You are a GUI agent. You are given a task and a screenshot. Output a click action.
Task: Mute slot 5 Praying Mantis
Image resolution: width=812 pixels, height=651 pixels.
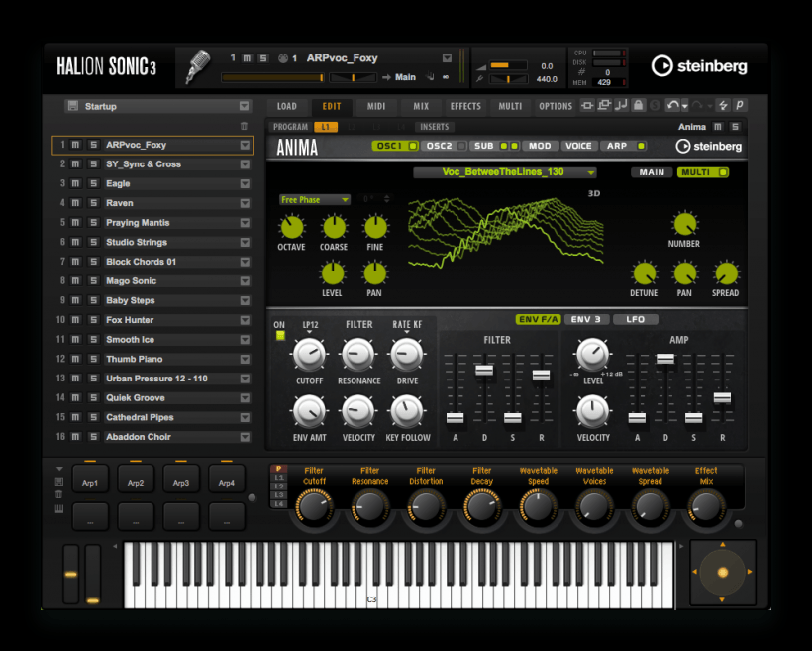point(75,223)
